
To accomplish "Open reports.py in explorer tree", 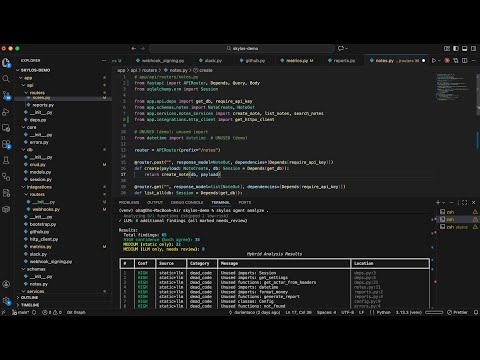I will 43,105.
